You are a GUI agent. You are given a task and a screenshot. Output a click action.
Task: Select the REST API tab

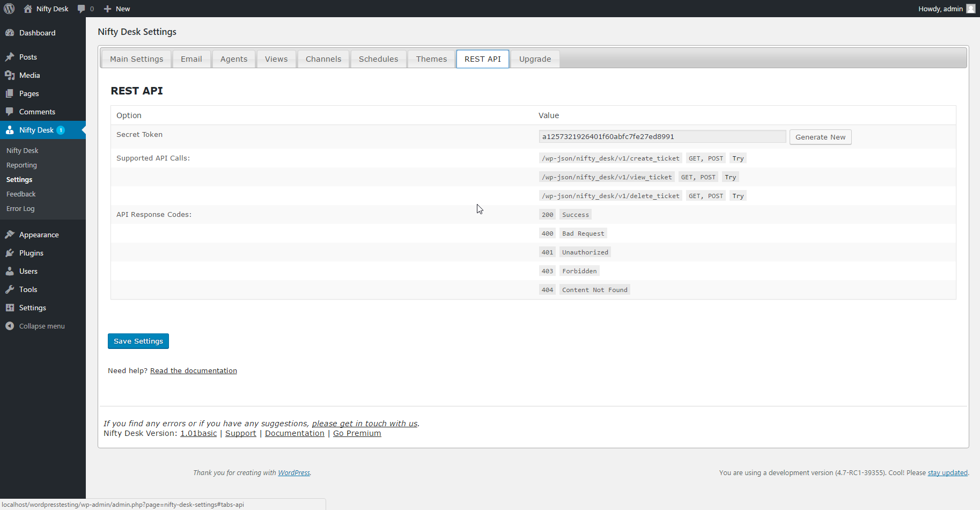pyautogui.click(x=483, y=59)
